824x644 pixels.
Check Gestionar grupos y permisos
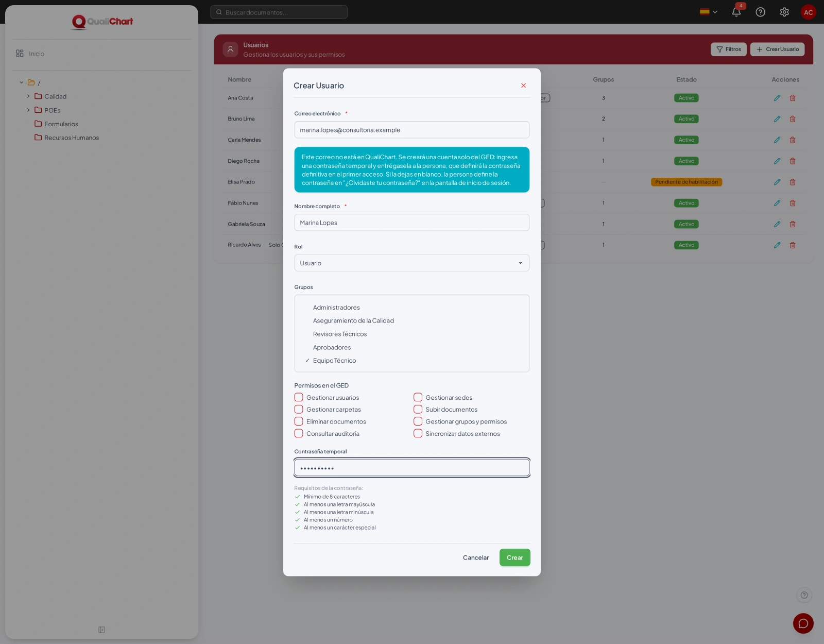tap(418, 421)
